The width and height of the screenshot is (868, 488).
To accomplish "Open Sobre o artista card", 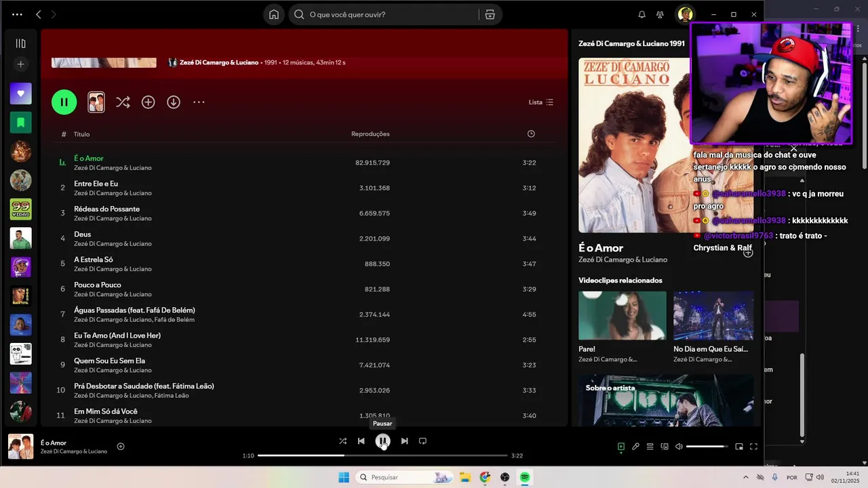I will coord(666,400).
